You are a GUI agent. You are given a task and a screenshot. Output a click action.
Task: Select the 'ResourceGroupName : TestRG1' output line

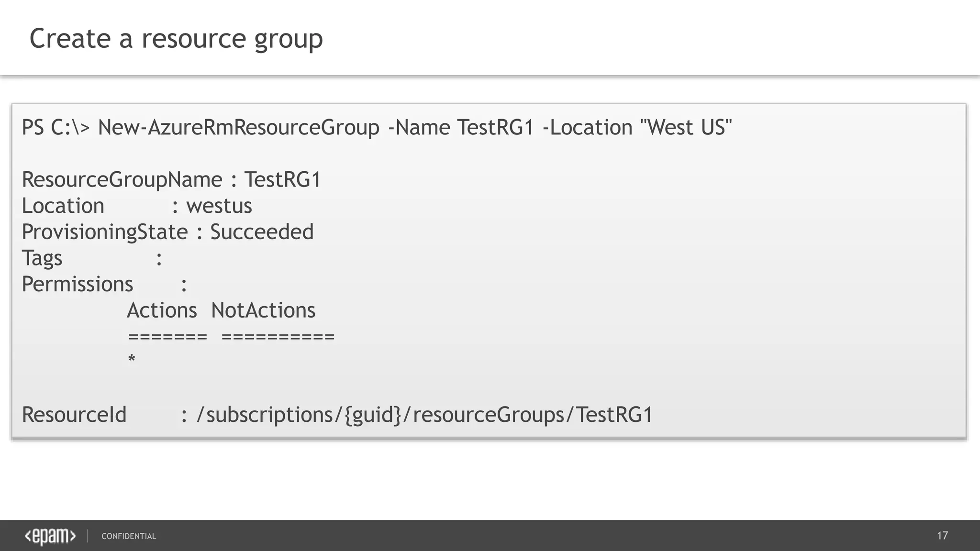pyautogui.click(x=171, y=180)
